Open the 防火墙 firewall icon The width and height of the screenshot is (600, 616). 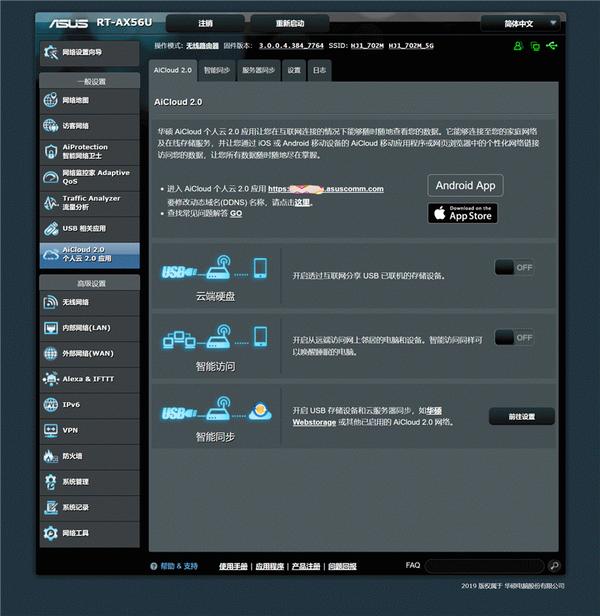pos(51,456)
